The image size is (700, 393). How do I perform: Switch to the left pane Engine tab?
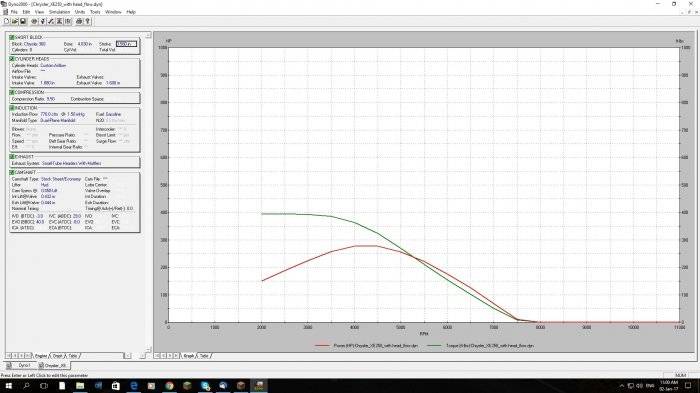click(41, 356)
